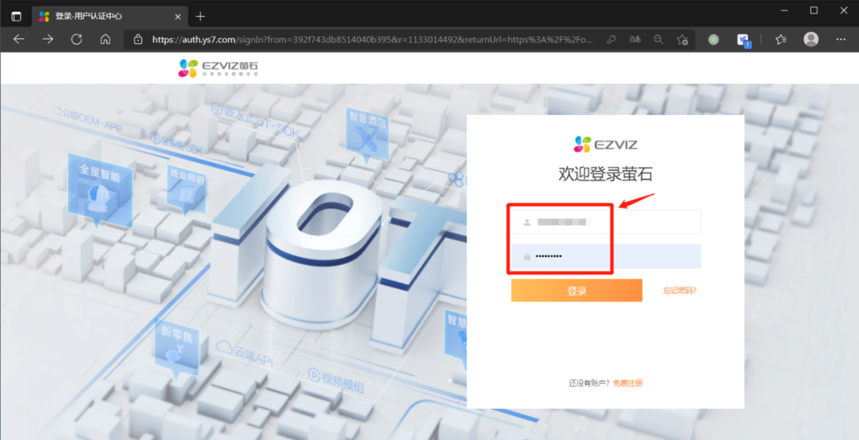This screenshot has width=859, height=440.
Task: Click the EZVIZ logo in login panel
Action: (605, 144)
